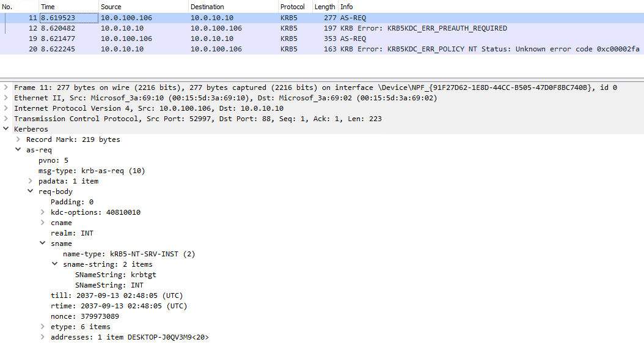Select msg-type: krb-as-req (10) field
The height and width of the screenshot is (353, 644).
click(x=92, y=170)
